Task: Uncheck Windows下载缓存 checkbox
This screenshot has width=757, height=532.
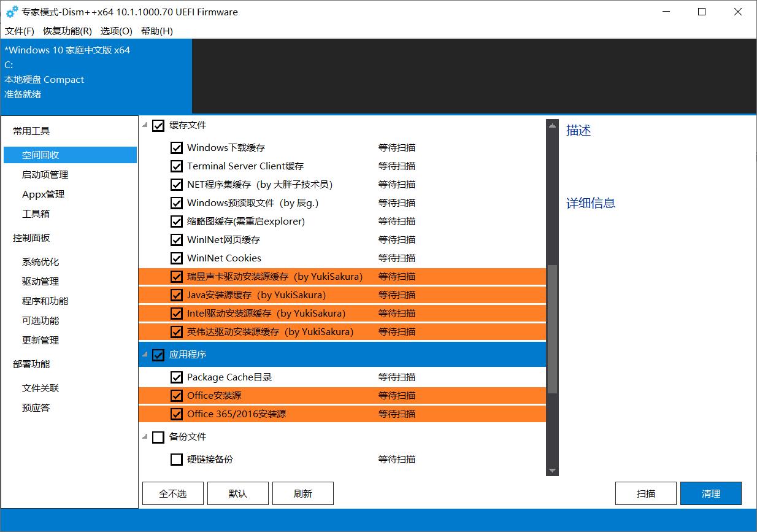Action: (x=177, y=148)
